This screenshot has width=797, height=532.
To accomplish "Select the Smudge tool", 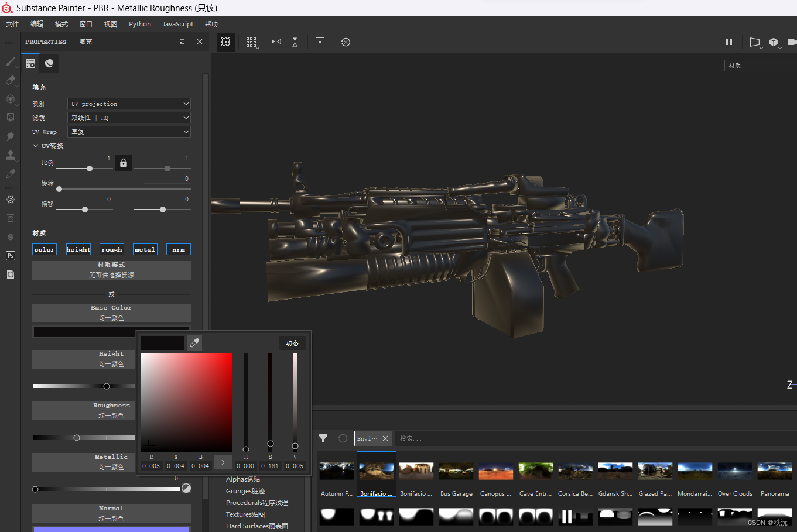I will tap(11, 136).
